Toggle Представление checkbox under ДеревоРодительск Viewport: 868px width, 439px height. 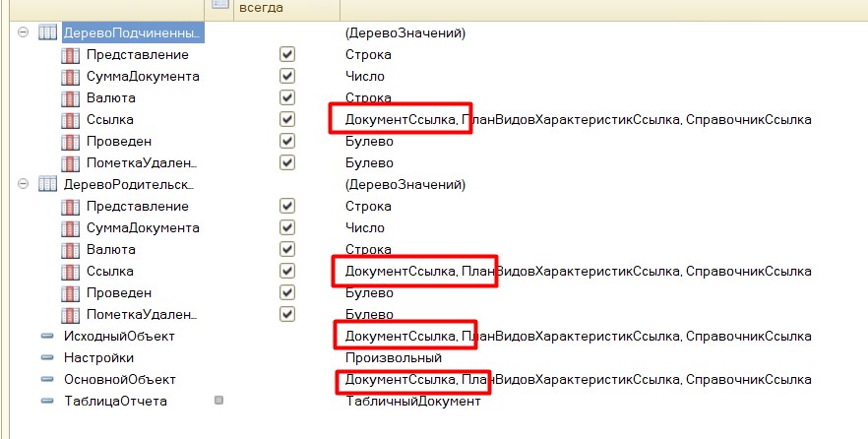(287, 206)
